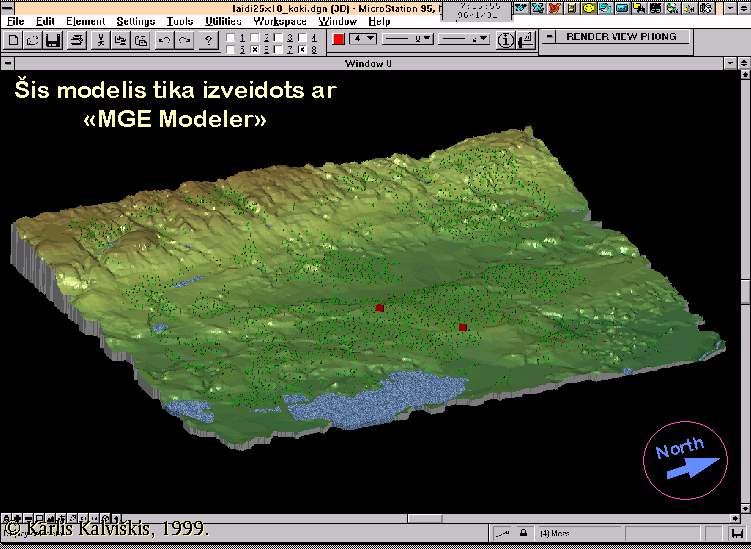
Task: Toggle view 1 checkbox
Action: (231, 37)
